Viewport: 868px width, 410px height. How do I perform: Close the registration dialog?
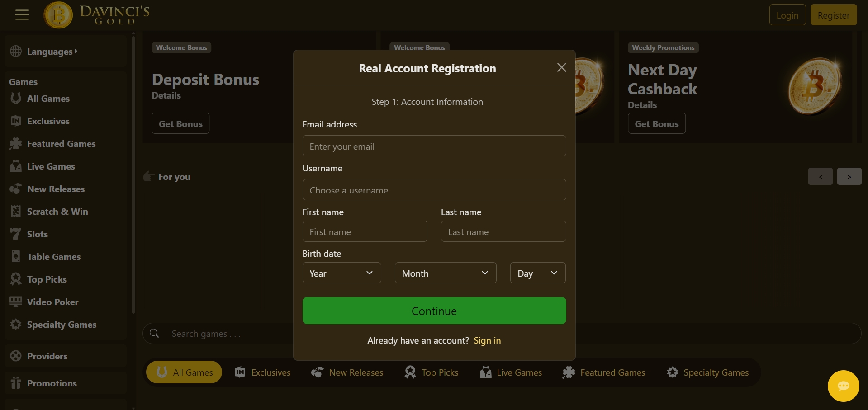[561, 68]
